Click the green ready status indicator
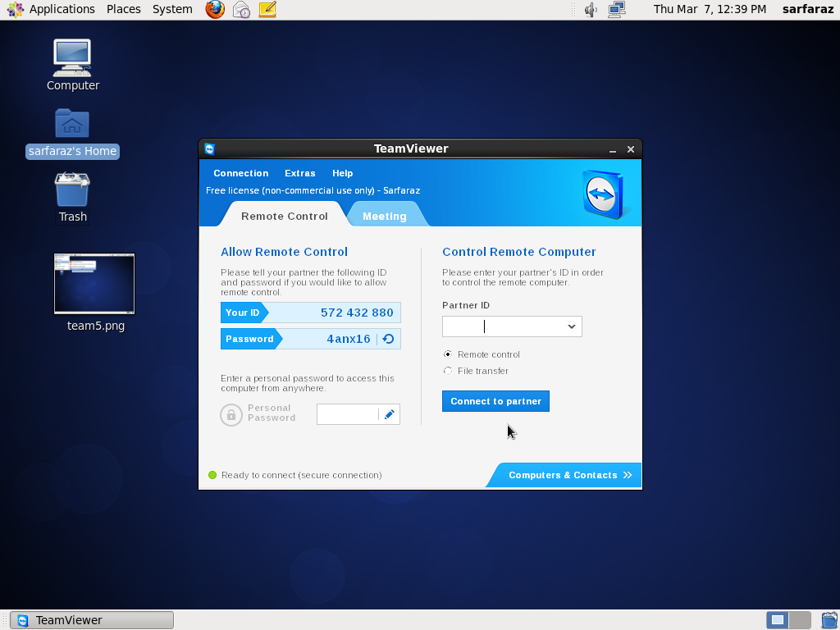 tap(212, 475)
